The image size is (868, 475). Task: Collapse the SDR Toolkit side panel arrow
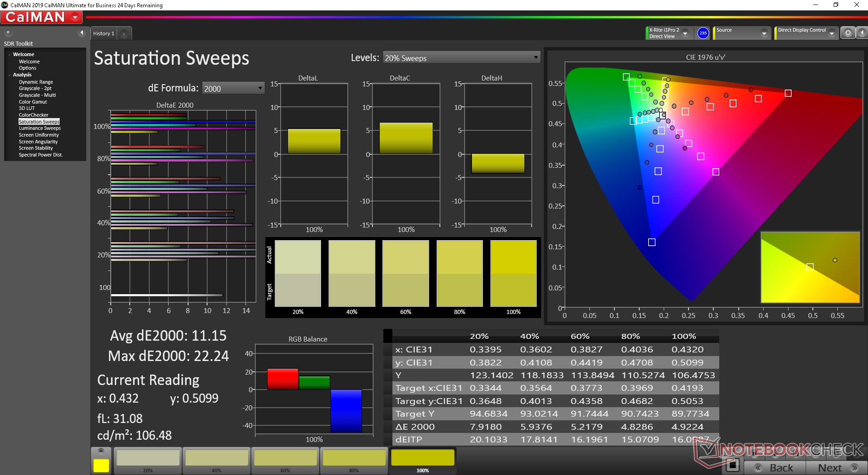pos(82,33)
